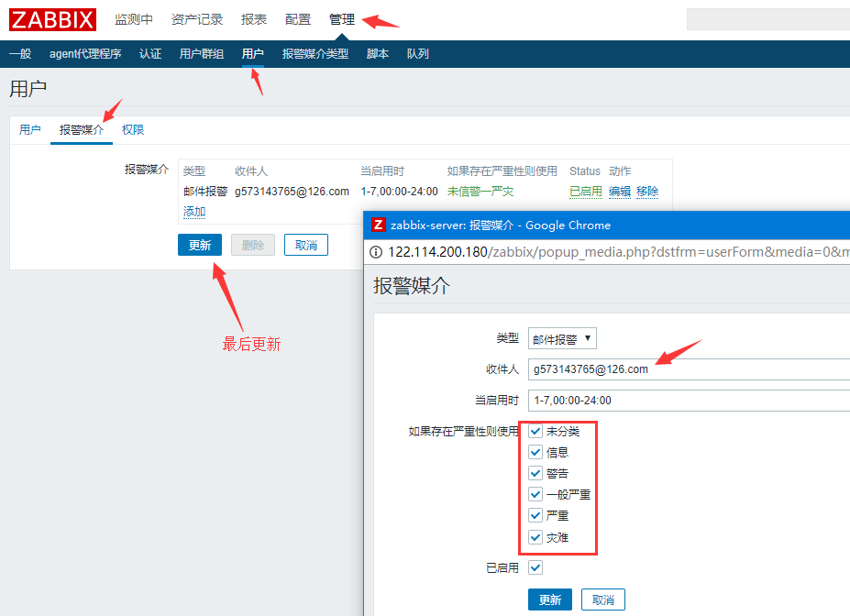Click the 用户 page heading
Image resolution: width=850 pixels, height=616 pixels.
click(x=28, y=89)
